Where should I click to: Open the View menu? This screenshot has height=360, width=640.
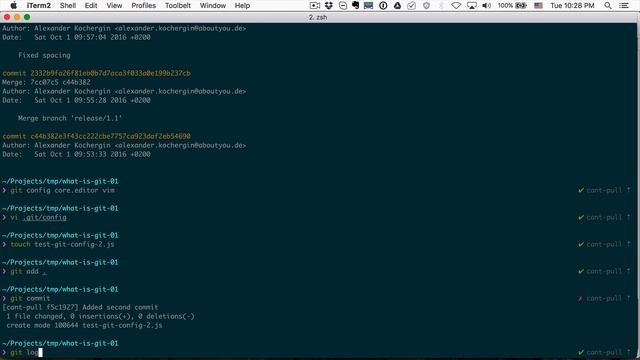114,6
